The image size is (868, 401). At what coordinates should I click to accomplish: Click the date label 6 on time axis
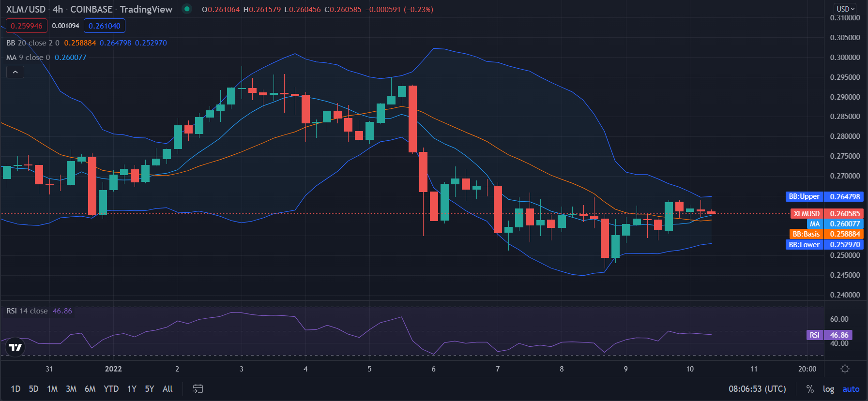[433, 369]
